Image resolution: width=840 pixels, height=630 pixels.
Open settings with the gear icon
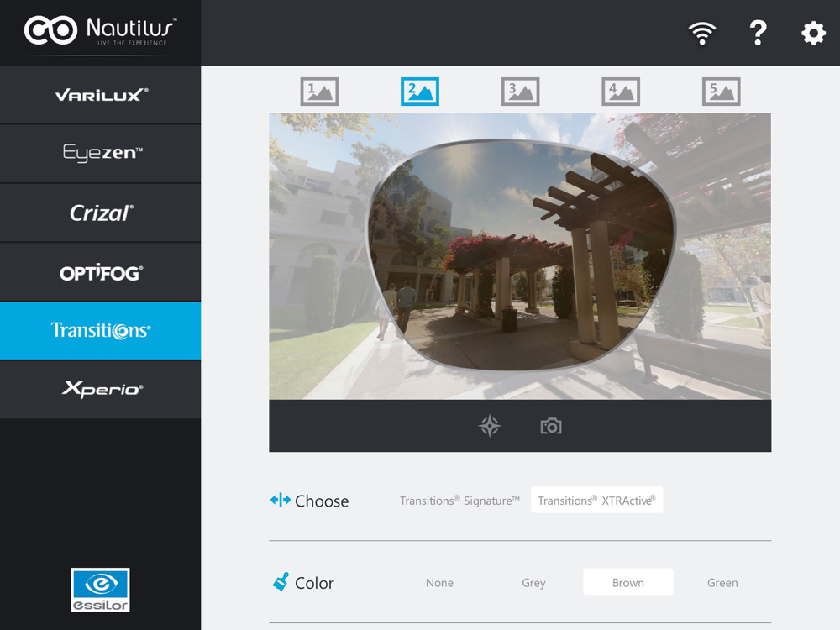[x=813, y=34]
